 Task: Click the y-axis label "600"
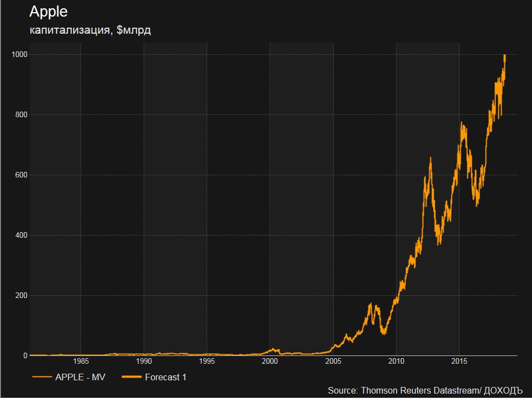(x=22, y=175)
